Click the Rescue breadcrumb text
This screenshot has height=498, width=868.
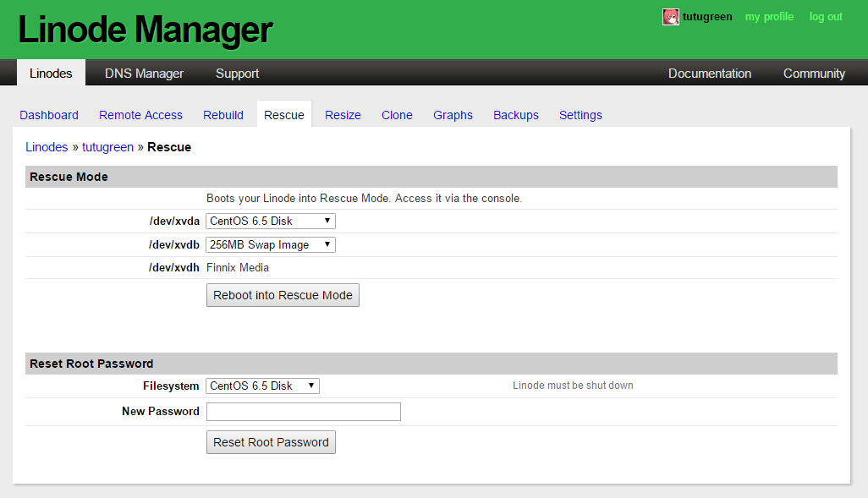point(169,147)
